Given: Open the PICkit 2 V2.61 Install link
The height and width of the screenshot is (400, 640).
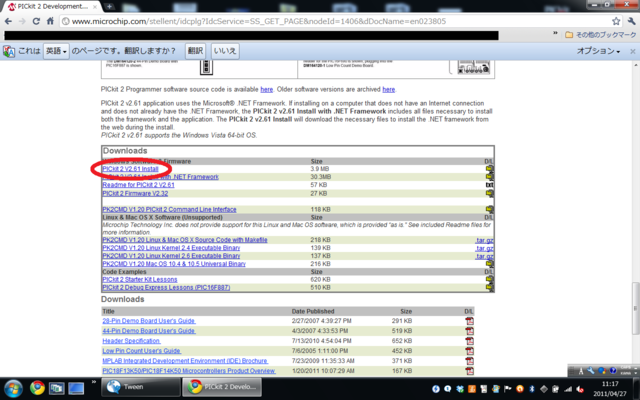Looking at the screenshot, I should [130, 169].
